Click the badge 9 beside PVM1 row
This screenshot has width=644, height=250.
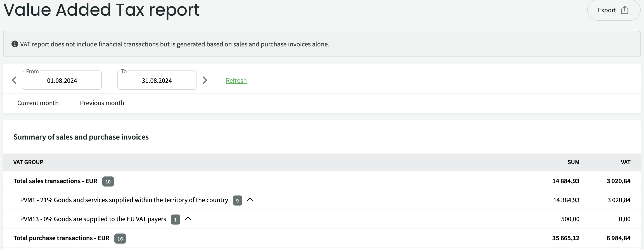pyautogui.click(x=237, y=201)
